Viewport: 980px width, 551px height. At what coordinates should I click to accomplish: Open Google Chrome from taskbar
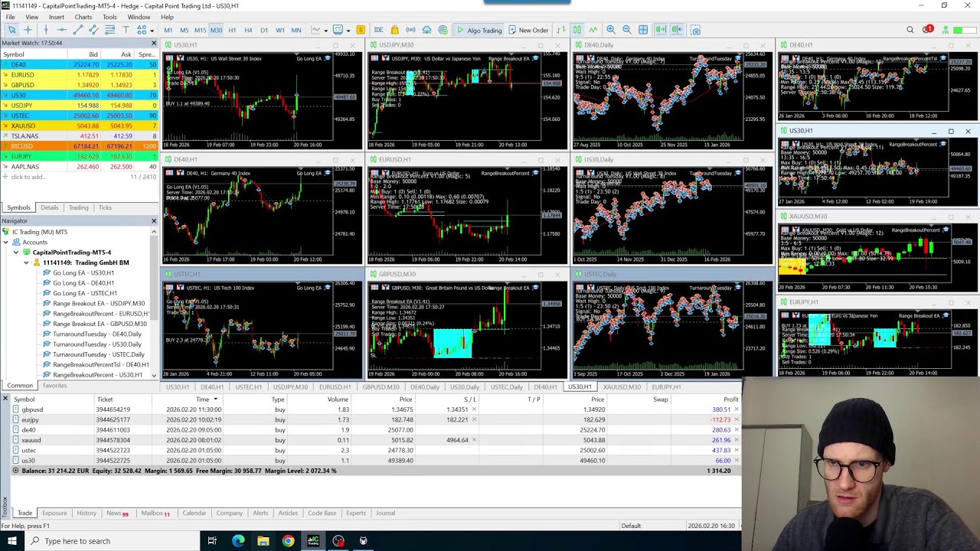(x=288, y=541)
